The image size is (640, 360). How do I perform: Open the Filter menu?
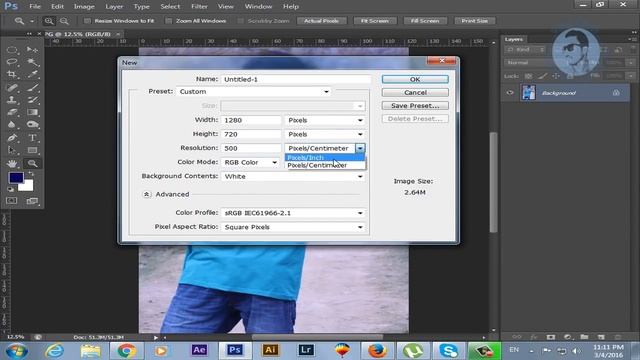[200, 7]
